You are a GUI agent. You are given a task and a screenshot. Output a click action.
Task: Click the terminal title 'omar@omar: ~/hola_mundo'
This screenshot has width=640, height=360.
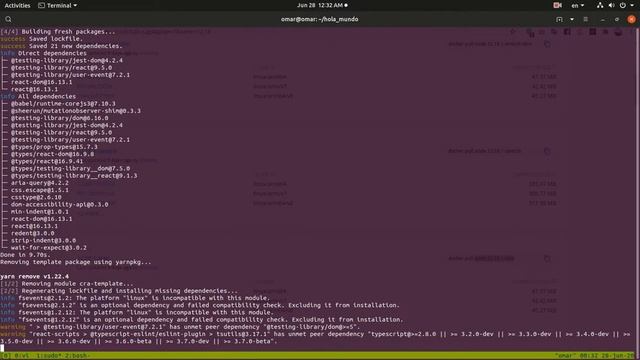(x=320, y=19)
